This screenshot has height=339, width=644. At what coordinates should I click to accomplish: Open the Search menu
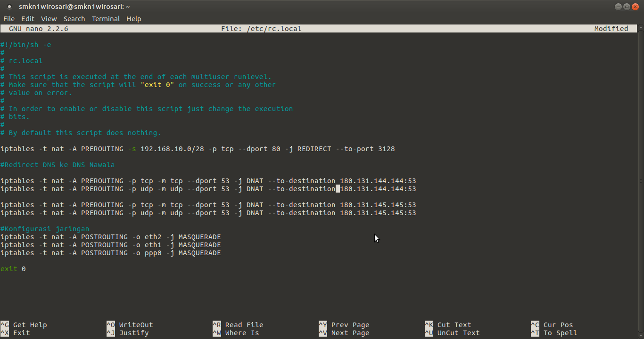click(x=74, y=19)
